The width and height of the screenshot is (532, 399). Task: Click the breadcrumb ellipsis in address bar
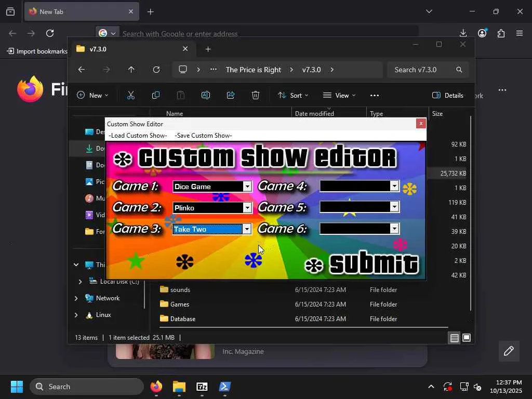click(x=214, y=70)
